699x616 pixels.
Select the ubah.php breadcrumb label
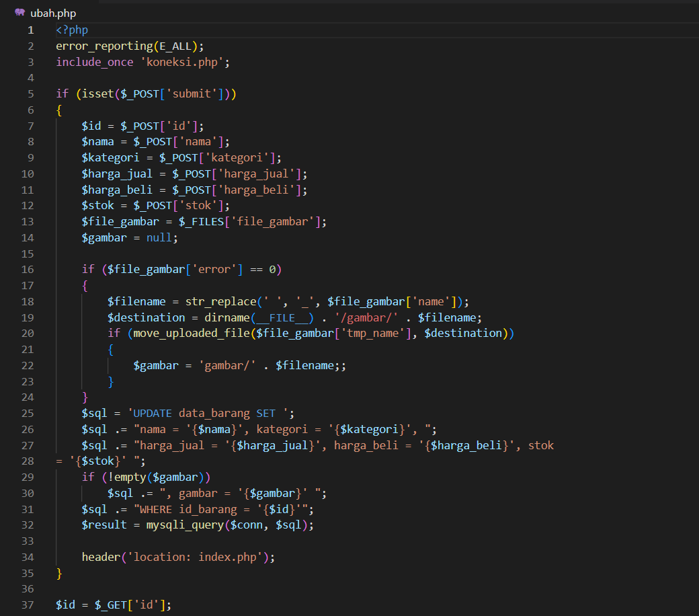point(53,13)
